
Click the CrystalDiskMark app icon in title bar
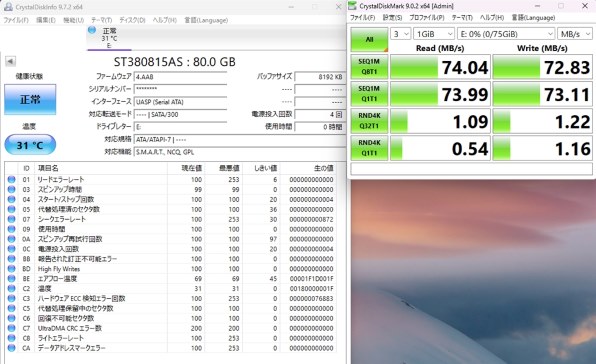point(353,6)
